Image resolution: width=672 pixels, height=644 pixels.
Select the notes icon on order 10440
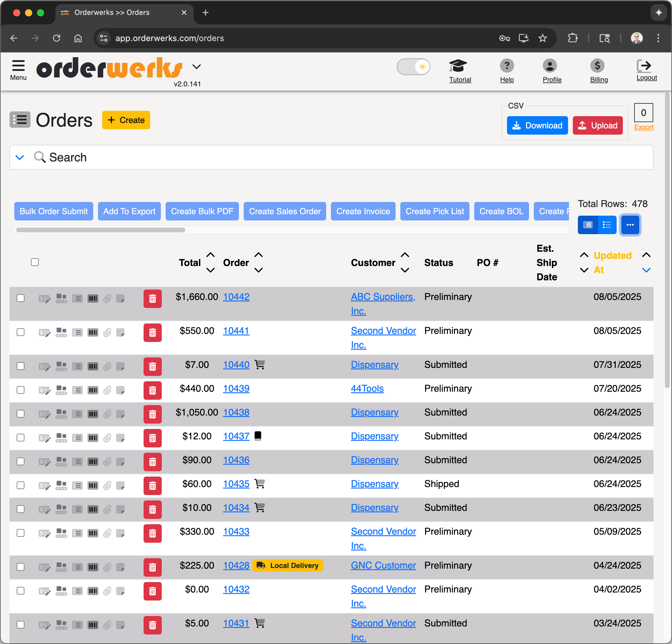120,366
